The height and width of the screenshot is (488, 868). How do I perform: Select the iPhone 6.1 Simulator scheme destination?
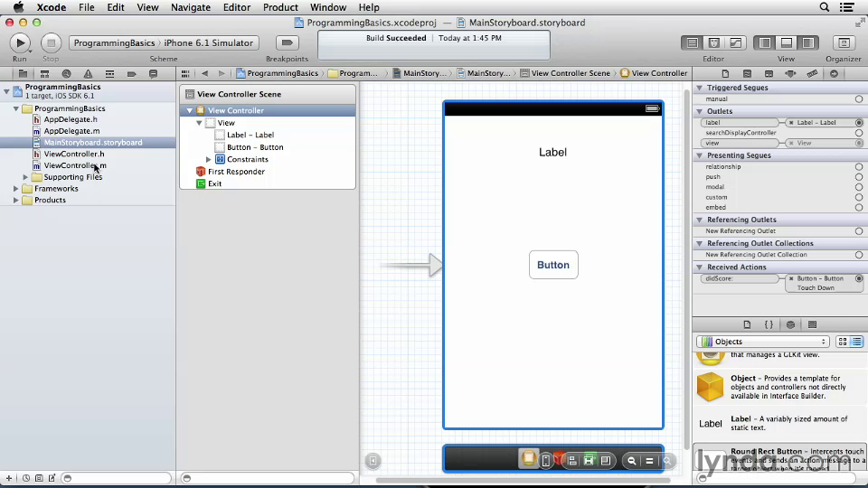click(x=208, y=42)
